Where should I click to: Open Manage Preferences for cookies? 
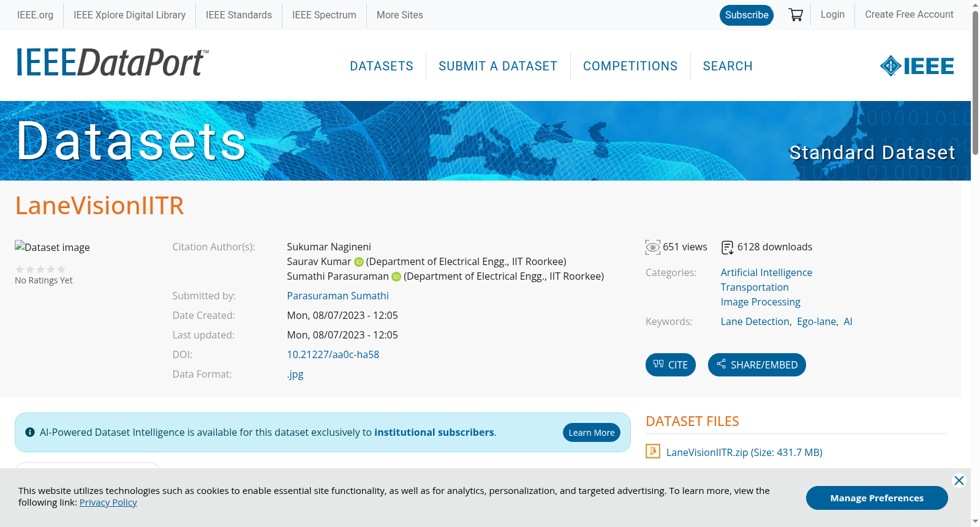pos(877,498)
